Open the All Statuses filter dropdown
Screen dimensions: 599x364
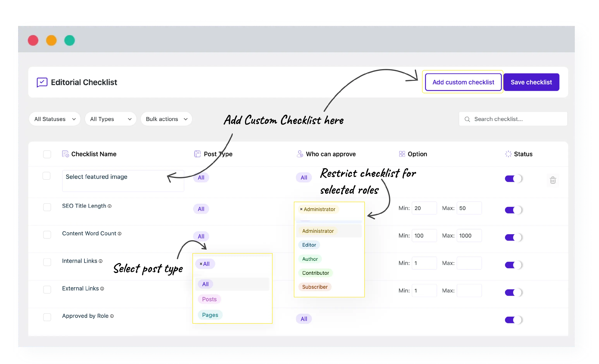point(55,119)
